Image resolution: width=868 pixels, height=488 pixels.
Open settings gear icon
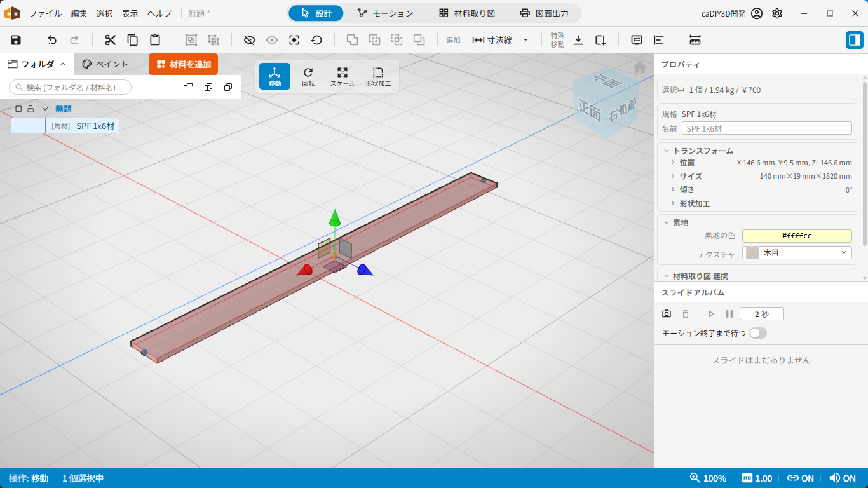[777, 13]
